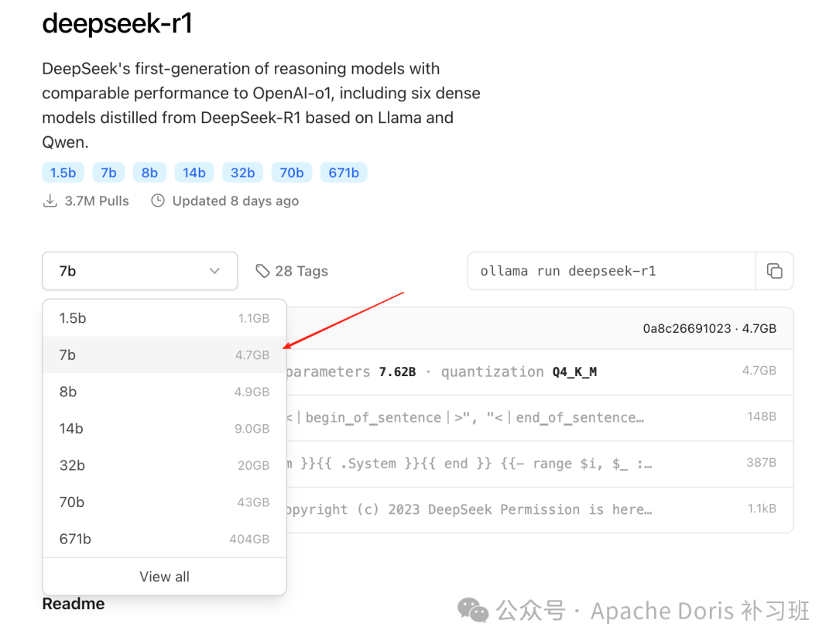Click the Readme heading
This screenshot has height=644, width=836.
tap(74, 604)
